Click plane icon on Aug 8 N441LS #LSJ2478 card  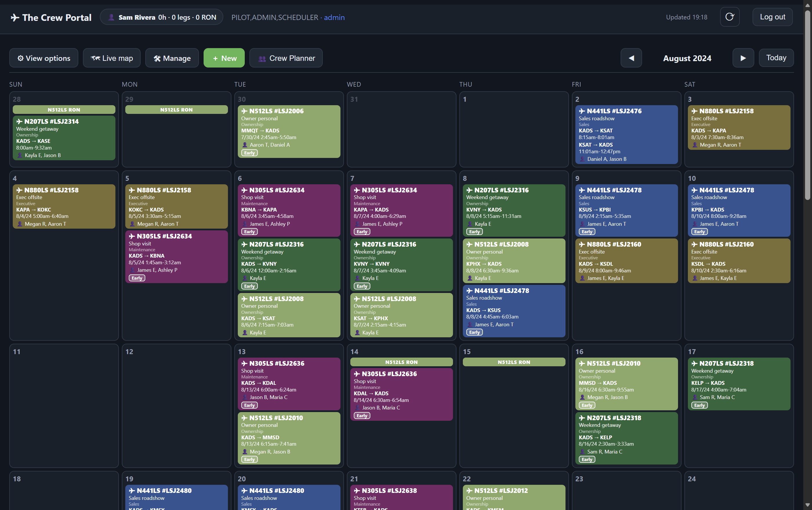tap(470, 290)
